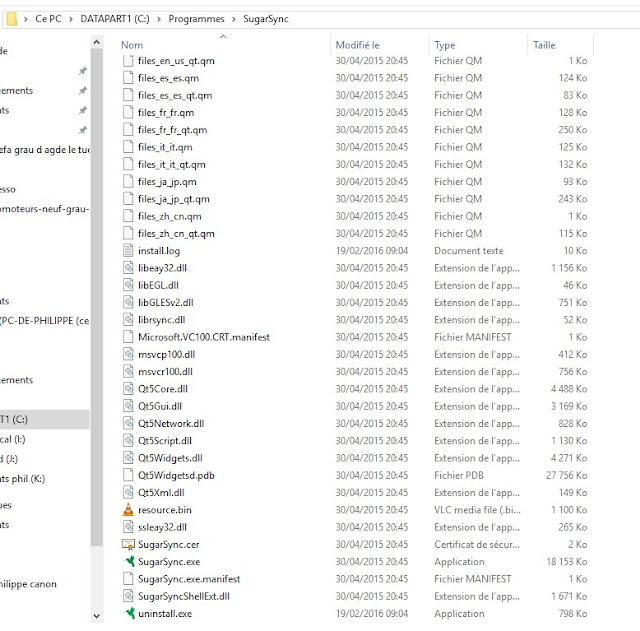Select the file files_zh_cn_qt.qm
Viewport: 640px width, 631px height.
point(176,233)
